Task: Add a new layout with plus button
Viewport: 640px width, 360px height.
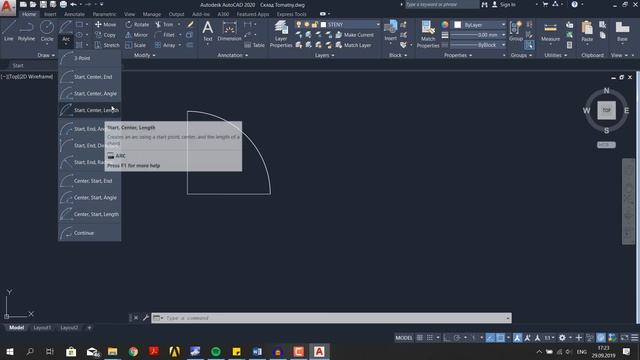Action: 89,327
